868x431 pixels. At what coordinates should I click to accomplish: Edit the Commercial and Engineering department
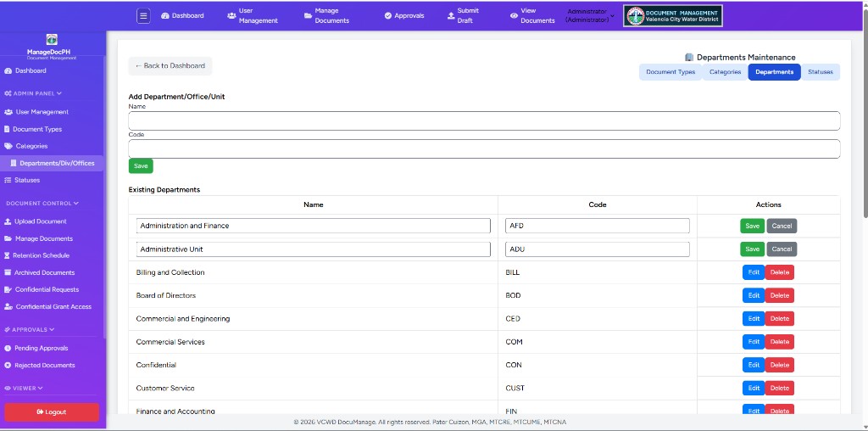pyautogui.click(x=754, y=319)
